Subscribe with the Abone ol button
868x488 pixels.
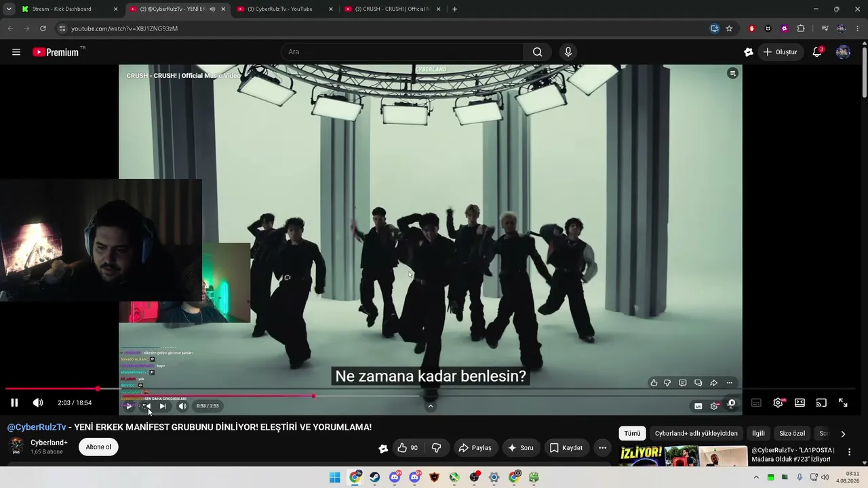(98, 447)
